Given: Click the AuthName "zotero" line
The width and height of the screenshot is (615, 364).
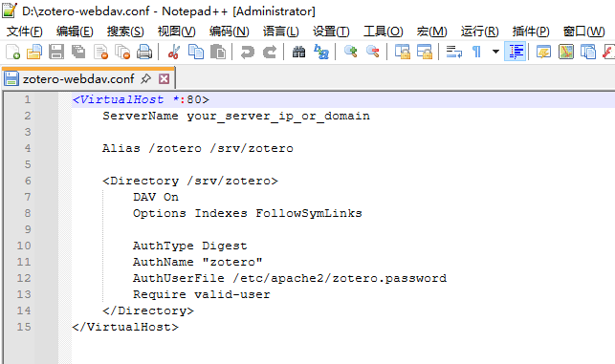Looking at the screenshot, I should tap(198, 262).
